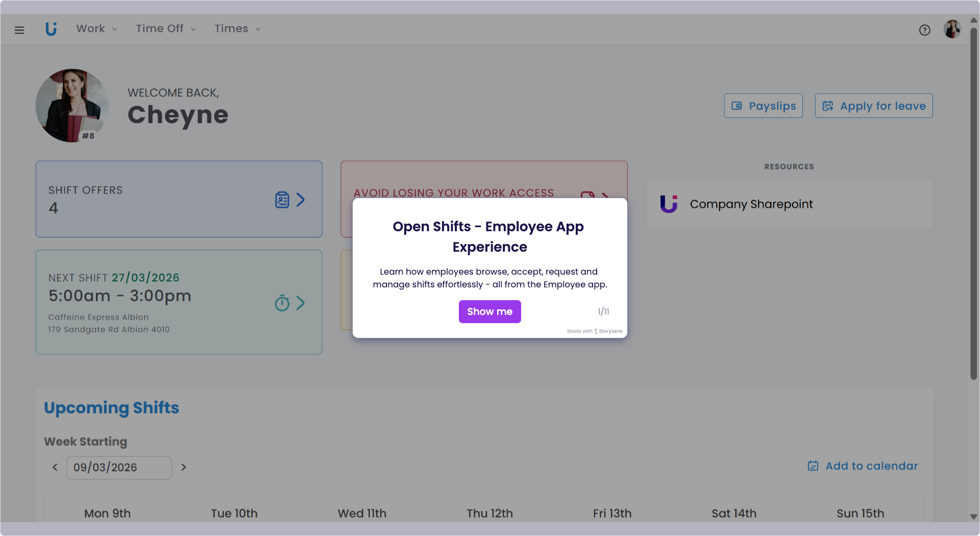Open the Shift Offers card
Image resolution: width=980 pixels, height=536 pixels.
click(x=179, y=199)
